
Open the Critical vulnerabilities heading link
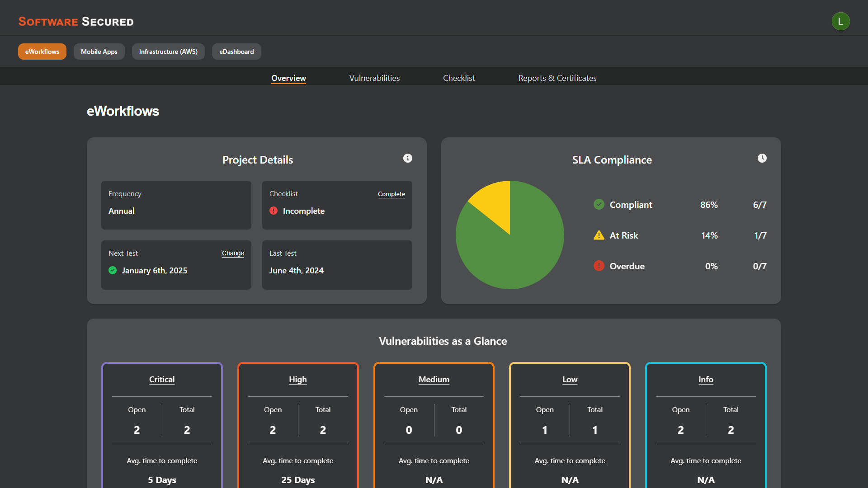(x=162, y=380)
